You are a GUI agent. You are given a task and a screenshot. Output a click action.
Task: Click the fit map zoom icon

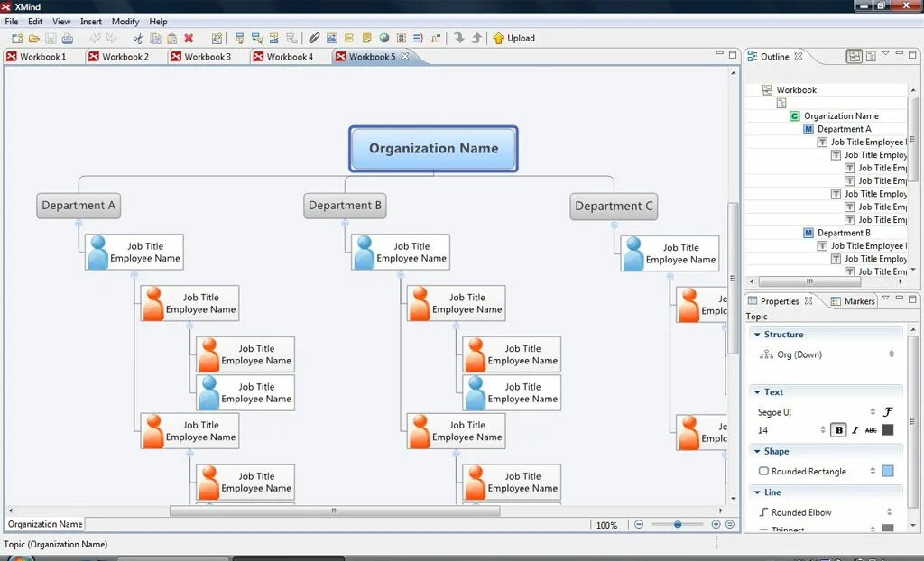[729, 524]
